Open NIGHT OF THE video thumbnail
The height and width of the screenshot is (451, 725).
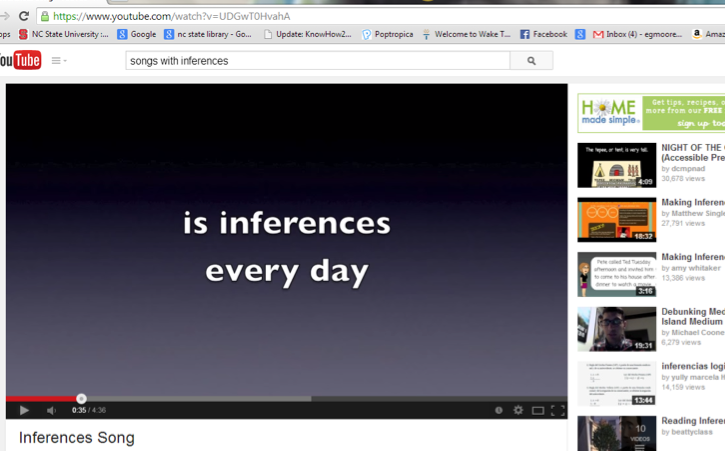(x=616, y=165)
